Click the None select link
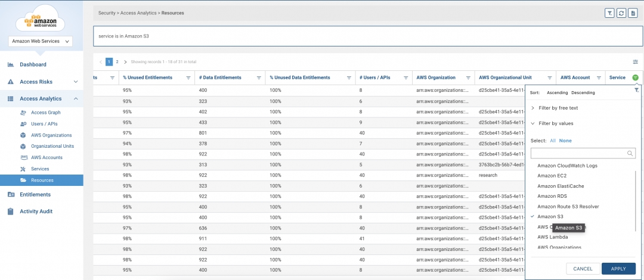 565,140
